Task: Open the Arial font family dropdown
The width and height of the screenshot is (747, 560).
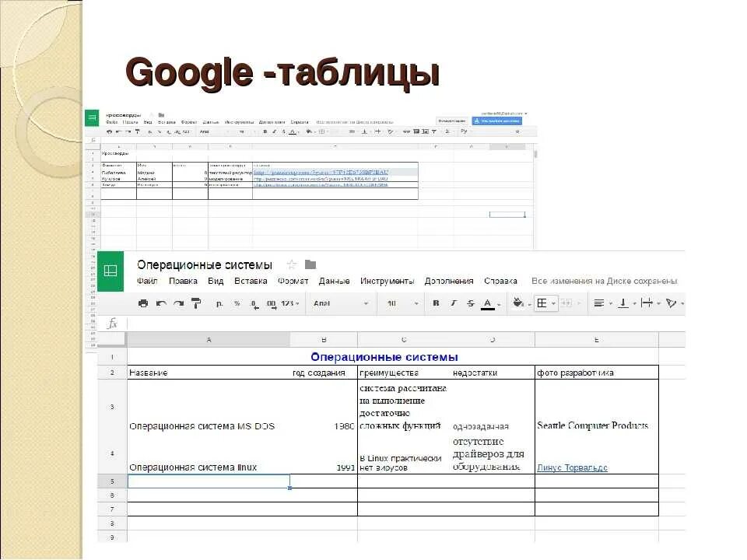Action: coord(341,303)
